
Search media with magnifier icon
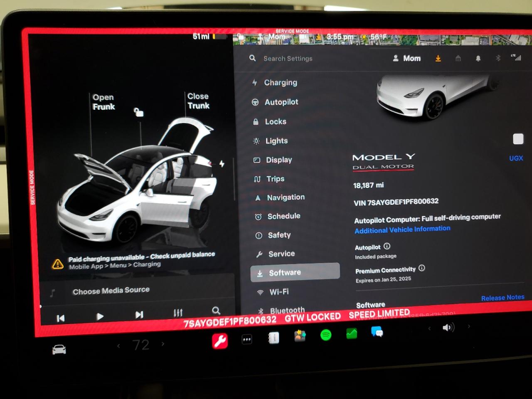point(216,310)
